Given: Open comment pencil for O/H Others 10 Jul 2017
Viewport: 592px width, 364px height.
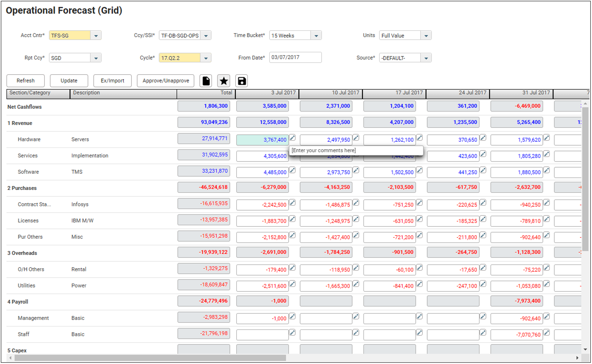Looking at the screenshot, I should pyautogui.click(x=356, y=268).
